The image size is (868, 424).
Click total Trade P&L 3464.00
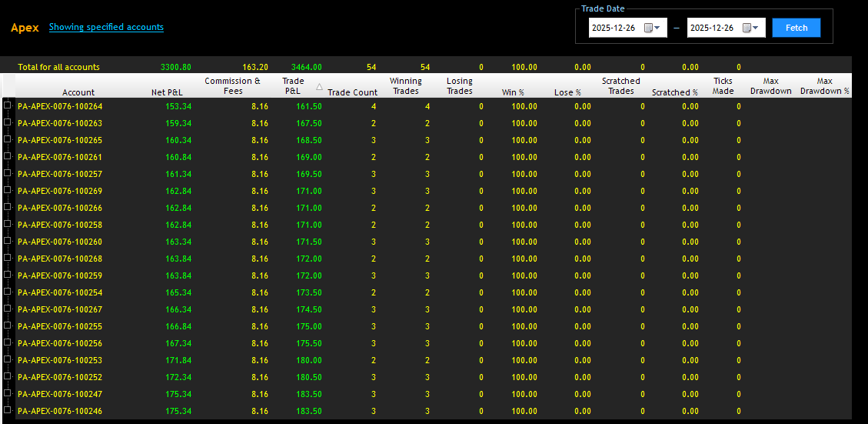click(307, 67)
